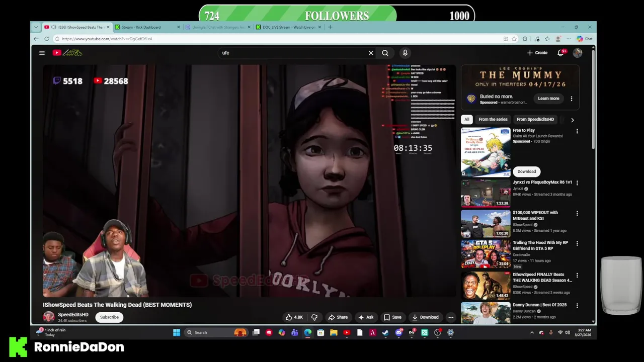Open options for Danny Duncan Best Of 2025

tap(577, 306)
